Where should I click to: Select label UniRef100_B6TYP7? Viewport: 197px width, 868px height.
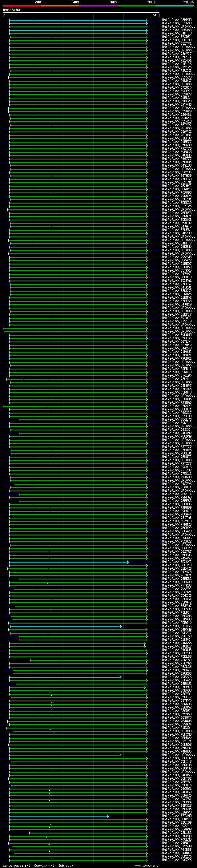[x=177, y=125]
